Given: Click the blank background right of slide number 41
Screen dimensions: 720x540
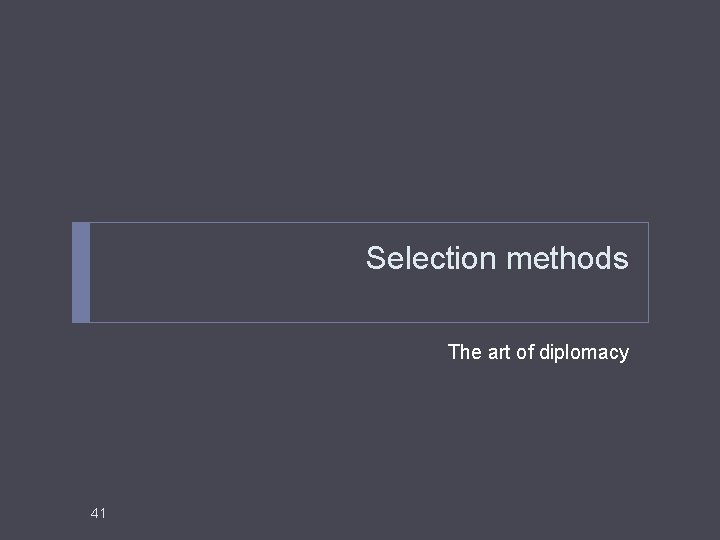Looking at the screenshot, I should [300, 513].
